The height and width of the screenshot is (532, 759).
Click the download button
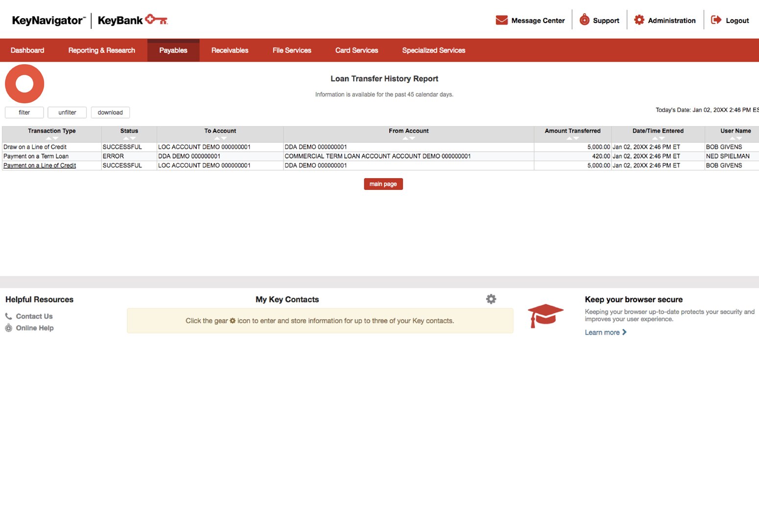click(110, 112)
